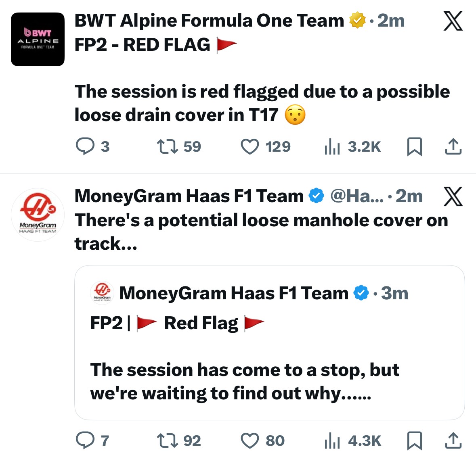
Task: Open X logo menu on Haas tweet
Action: point(453,196)
